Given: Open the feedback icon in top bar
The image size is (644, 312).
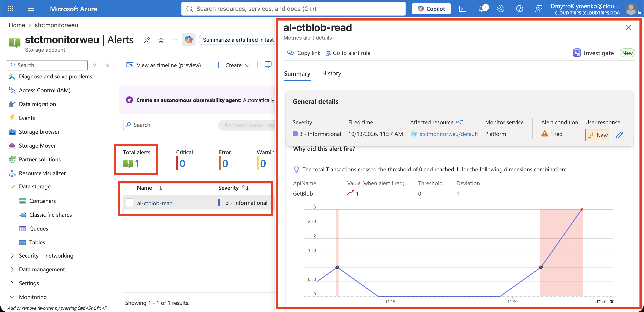Looking at the screenshot, I should pos(538,9).
